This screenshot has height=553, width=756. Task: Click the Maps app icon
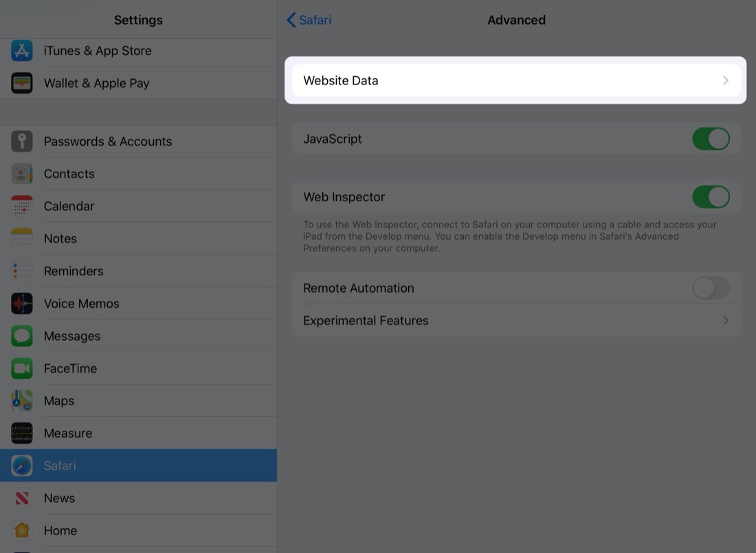[x=21, y=400]
